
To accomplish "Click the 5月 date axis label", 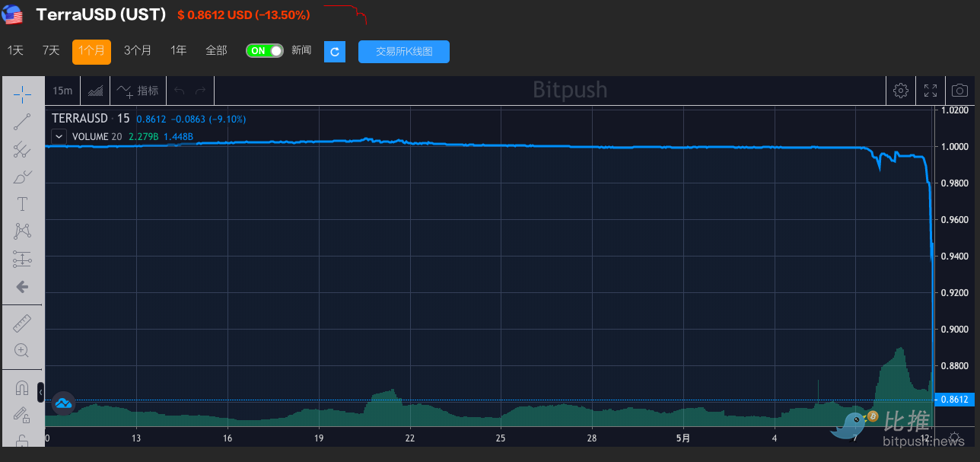I will (x=683, y=438).
